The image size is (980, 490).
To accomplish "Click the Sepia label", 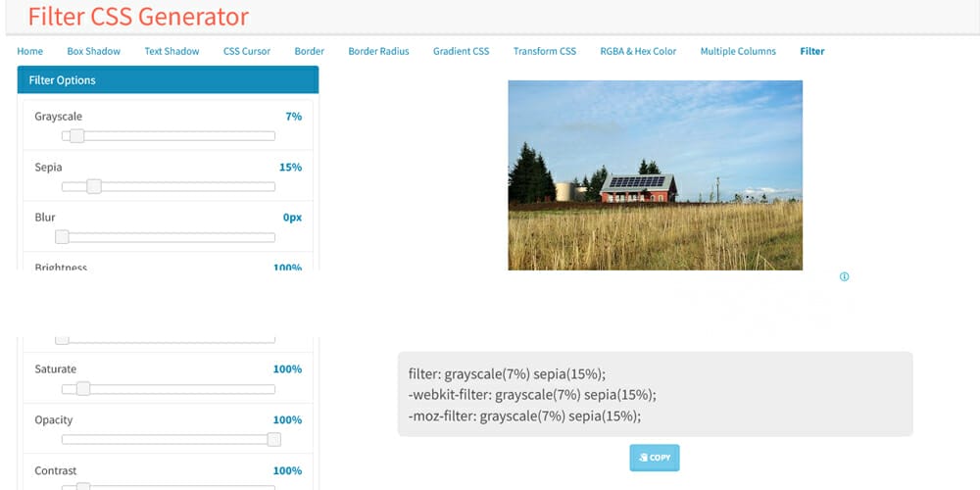I will click(48, 168).
